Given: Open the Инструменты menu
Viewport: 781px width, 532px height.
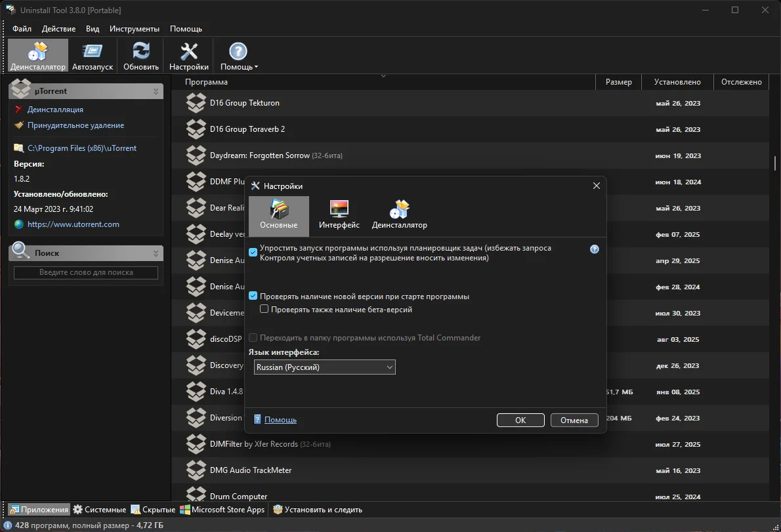Looking at the screenshot, I should click(135, 29).
